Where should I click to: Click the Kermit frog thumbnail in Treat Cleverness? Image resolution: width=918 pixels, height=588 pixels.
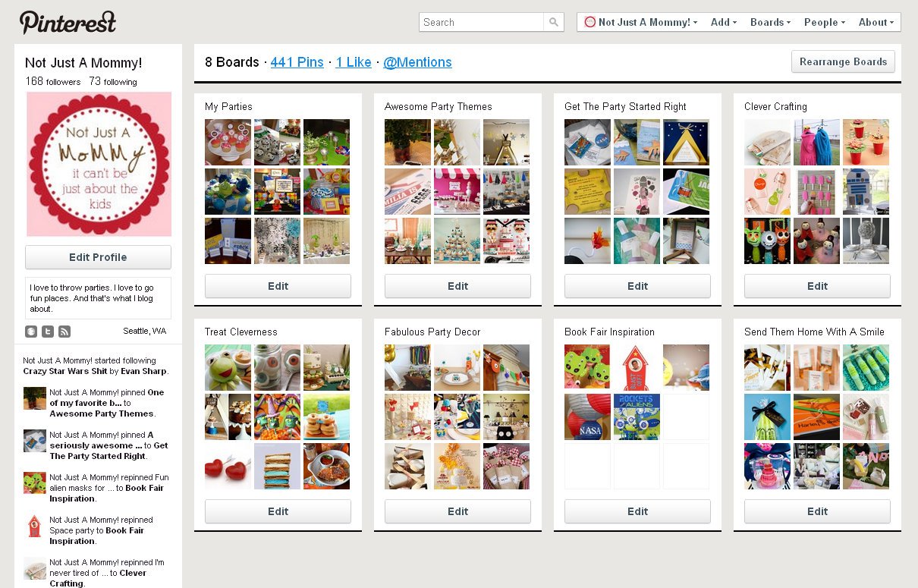click(x=228, y=368)
